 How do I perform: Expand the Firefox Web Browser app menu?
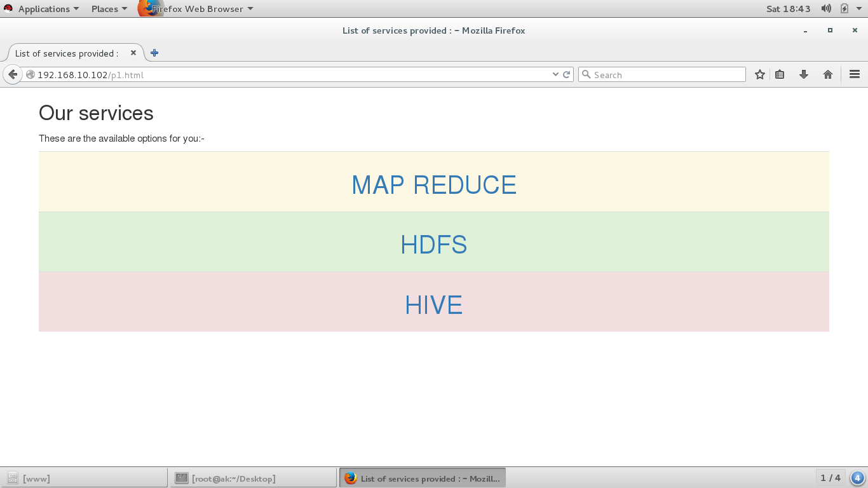(196, 9)
